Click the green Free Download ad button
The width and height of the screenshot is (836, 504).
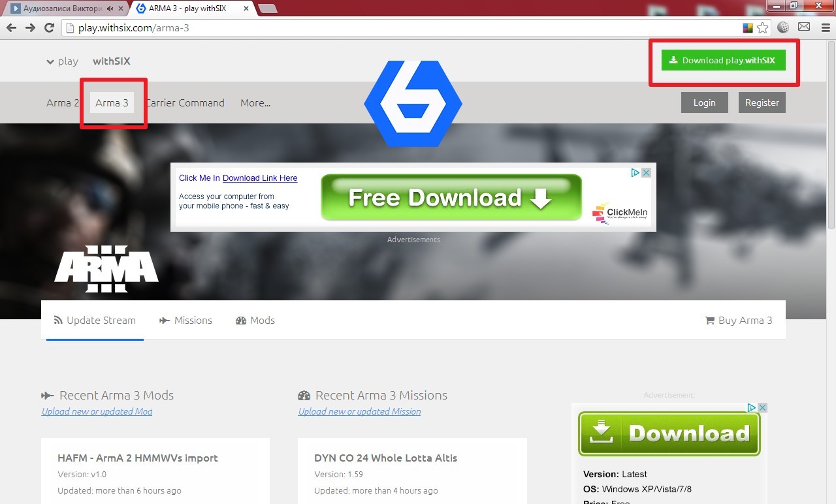(451, 197)
